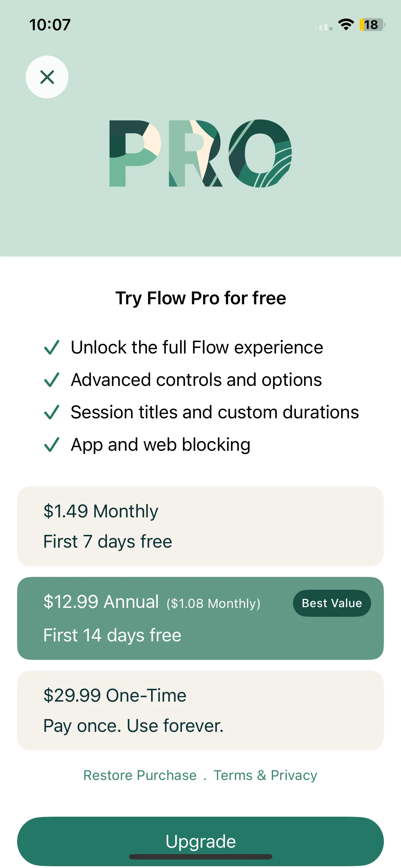
Task: Tap the Try Flow Pro for free heading
Action: [201, 298]
